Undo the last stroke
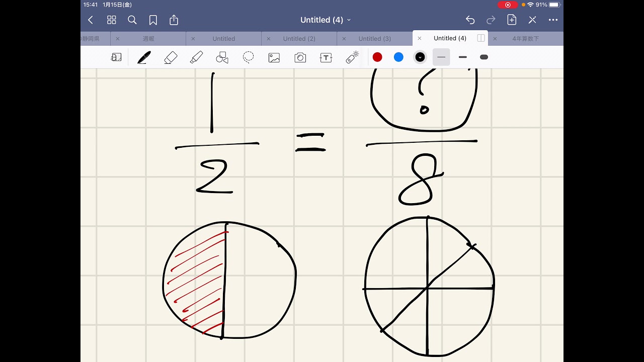The height and width of the screenshot is (362, 644). (x=470, y=20)
